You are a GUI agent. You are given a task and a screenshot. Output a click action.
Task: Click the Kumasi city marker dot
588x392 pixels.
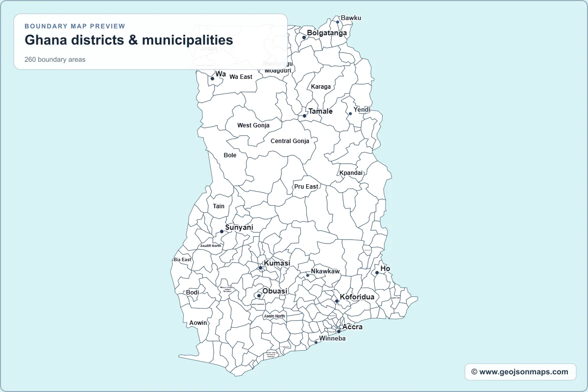pos(261,268)
